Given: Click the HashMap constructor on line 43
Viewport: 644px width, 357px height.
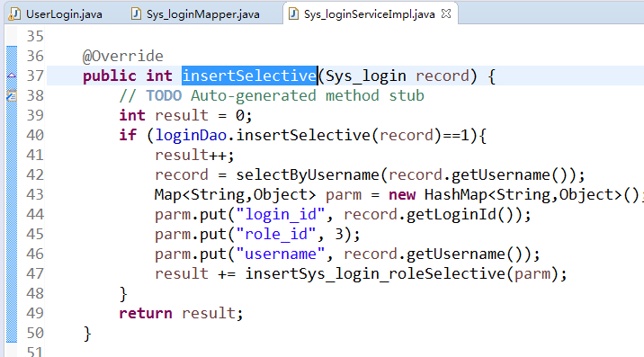Looking at the screenshot, I should 532,195.
